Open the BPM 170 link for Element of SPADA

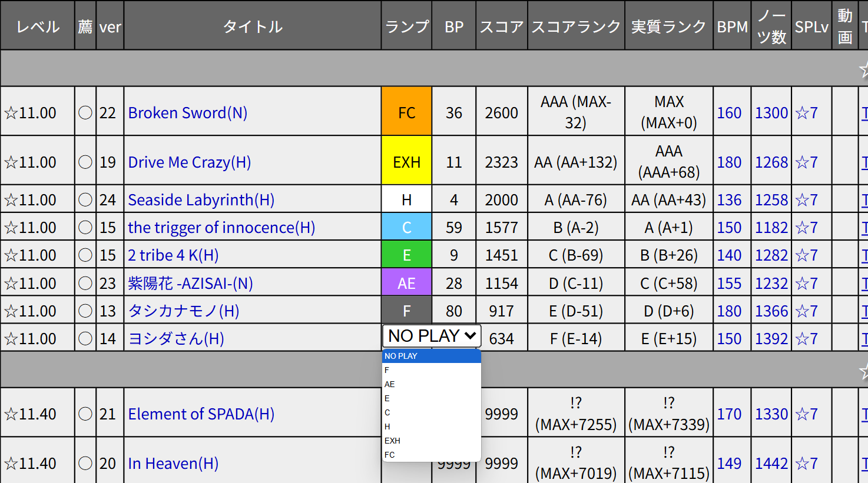click(x=729, y=414)
